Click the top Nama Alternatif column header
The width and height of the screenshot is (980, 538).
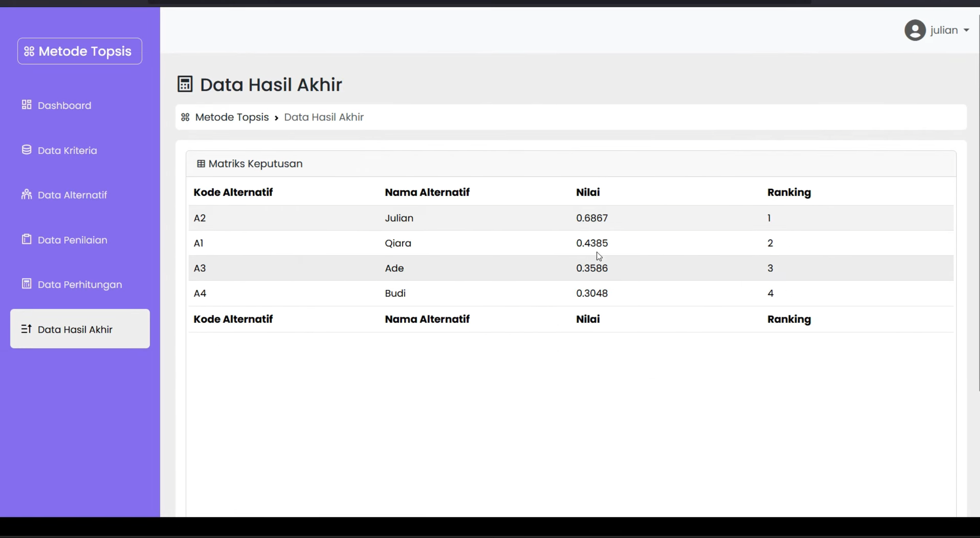pyautogui.click(x=427, y=192)
